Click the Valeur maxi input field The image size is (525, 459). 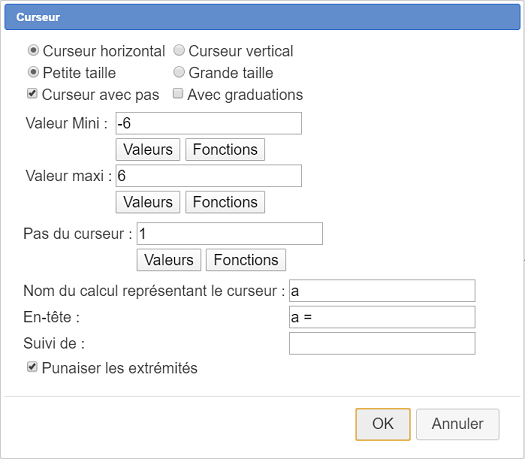pos(209,176)
